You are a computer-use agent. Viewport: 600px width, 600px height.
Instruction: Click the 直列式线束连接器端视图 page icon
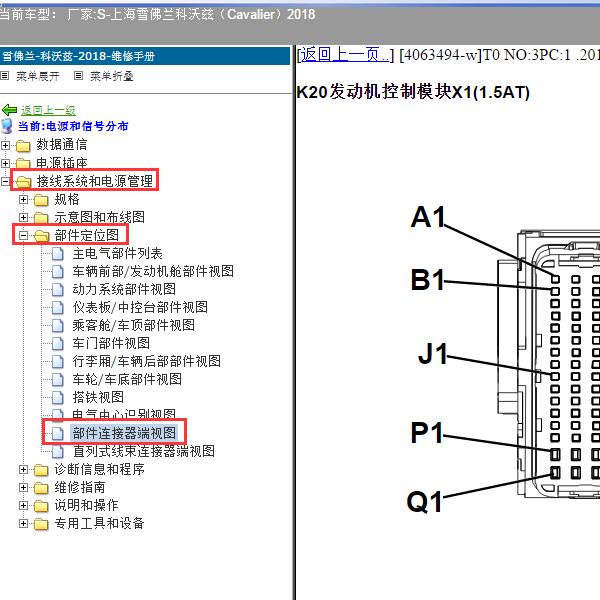[58, 451]
